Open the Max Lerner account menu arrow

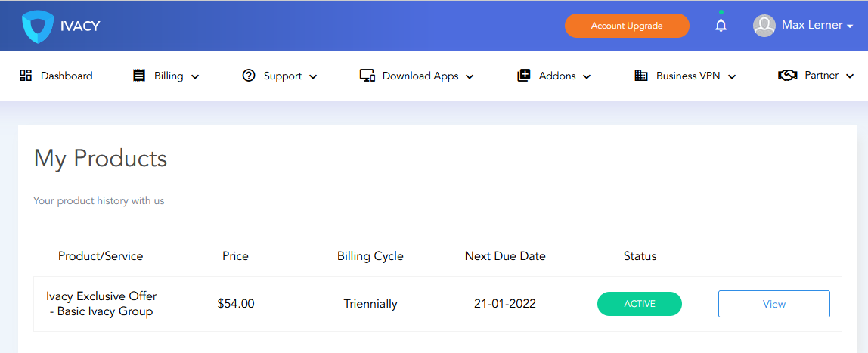pyautogui.click(x=850, y=26)
